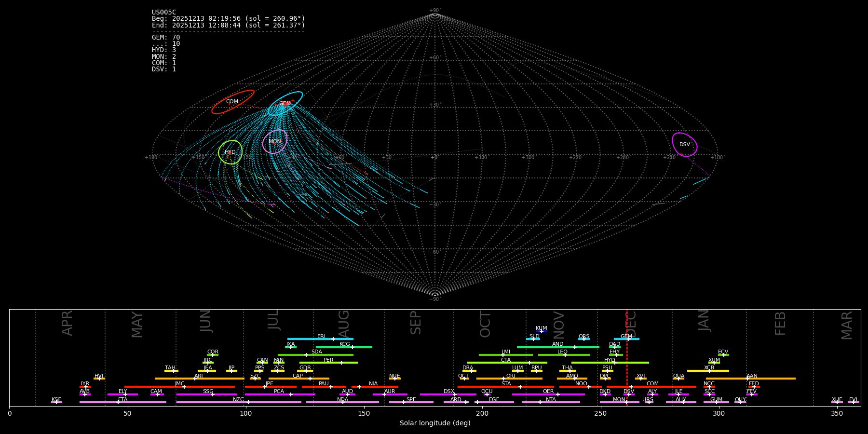Select the PCA shower bar in the timeline
The width and height of the screenshot is (868, 434).
coord(280,394)
